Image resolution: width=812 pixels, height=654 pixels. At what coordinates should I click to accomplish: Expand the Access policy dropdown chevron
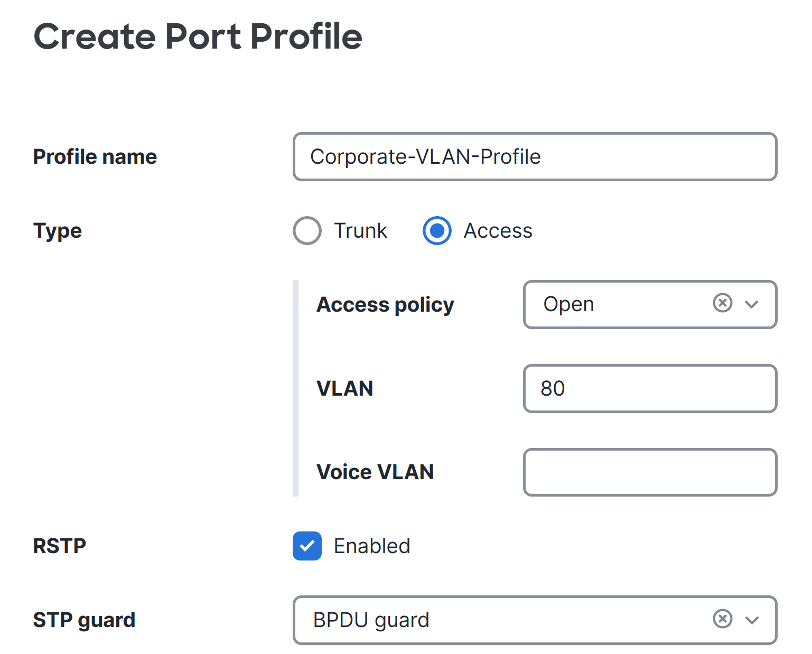pyautogui.click(x=751, y=304)
